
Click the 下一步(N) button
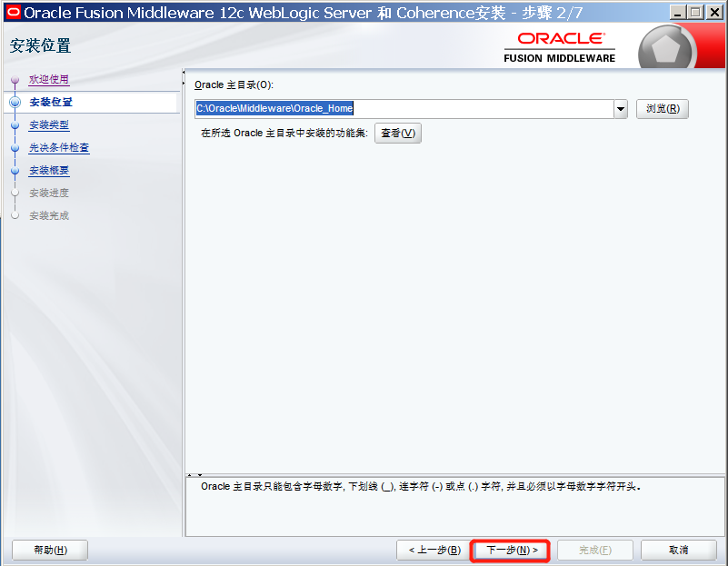click(511, 551)
